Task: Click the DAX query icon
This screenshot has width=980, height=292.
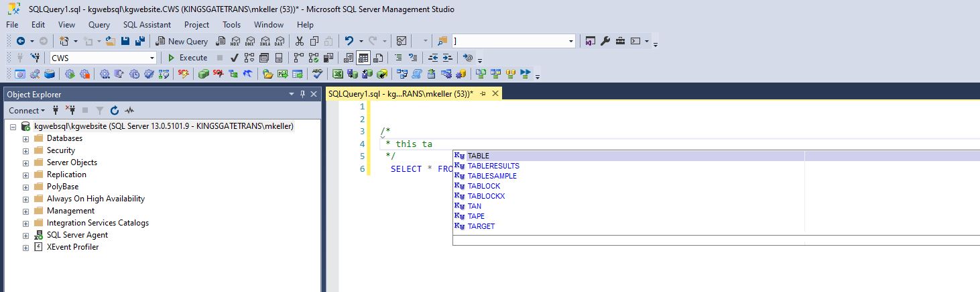Action: [x=279, y=41]
